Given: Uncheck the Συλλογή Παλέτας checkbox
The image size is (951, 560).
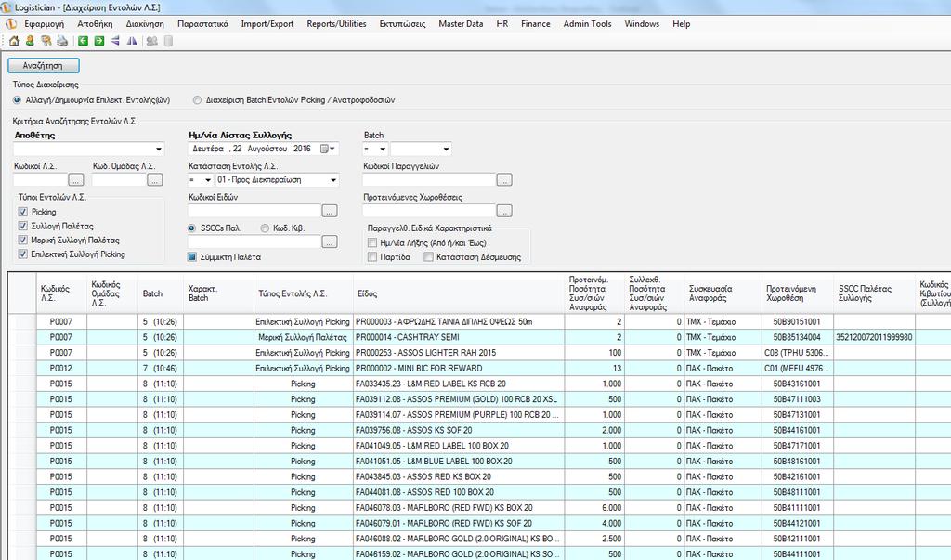Looking at the screenshot, I should click(x=23, y=226).
